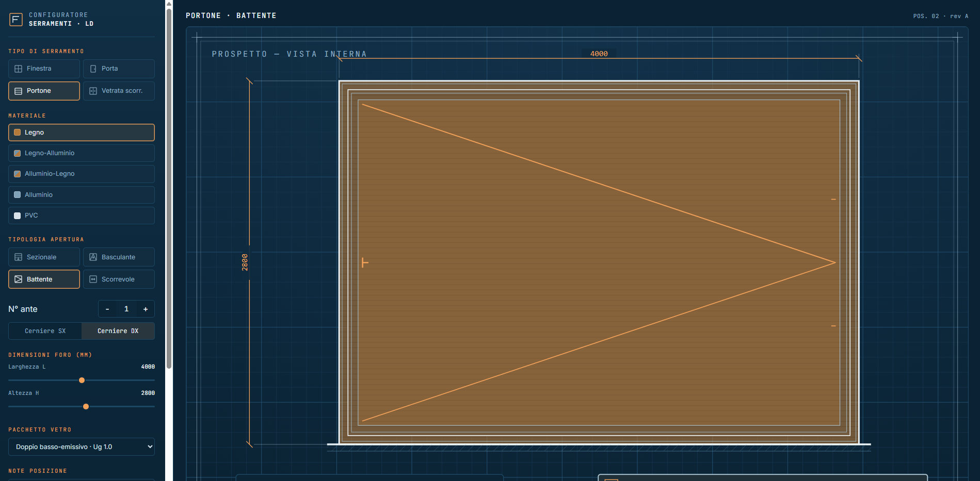This screenshot has height=481, width=980.
Task: Click the Battente opening icon
Action: click(x=19, y=279)
